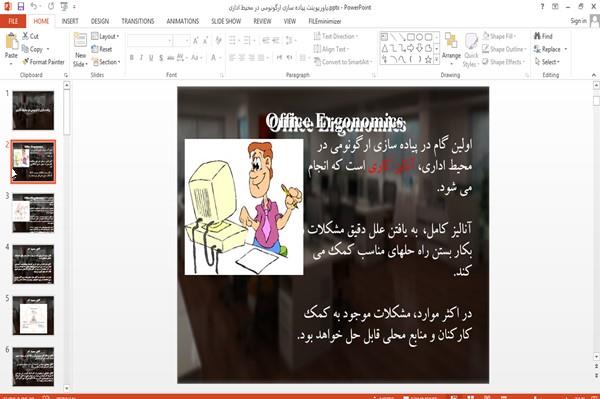Open the FILE tab
The height and width of the screenshot is (399, 600).
(13, 21)
